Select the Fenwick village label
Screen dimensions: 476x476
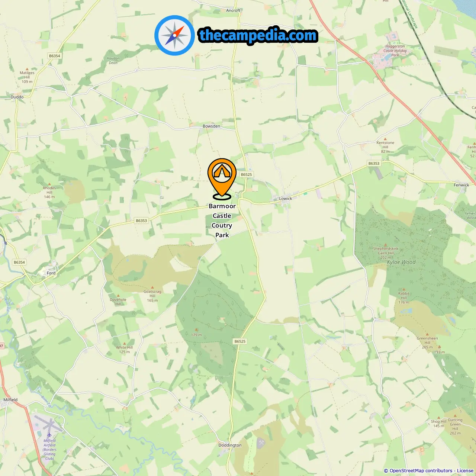[x=461, y=185]
